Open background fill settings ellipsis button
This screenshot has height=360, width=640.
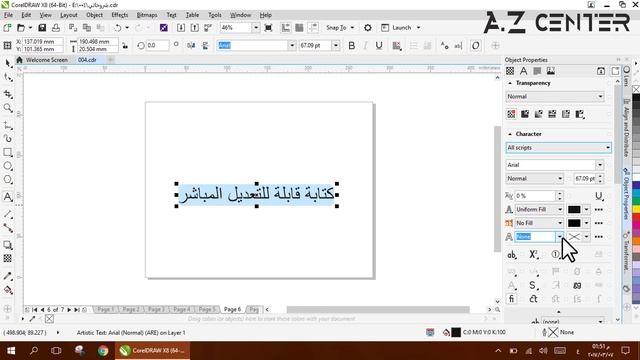coord(598,223)
